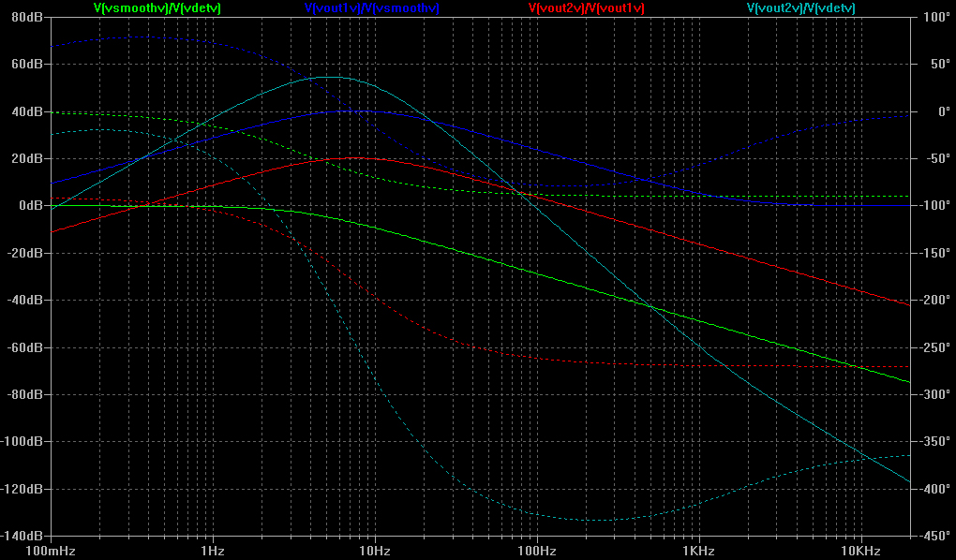Screen dimensions: 956x560
Task: Click the 100Hz frequency axis label
Action: coord(536,550)
